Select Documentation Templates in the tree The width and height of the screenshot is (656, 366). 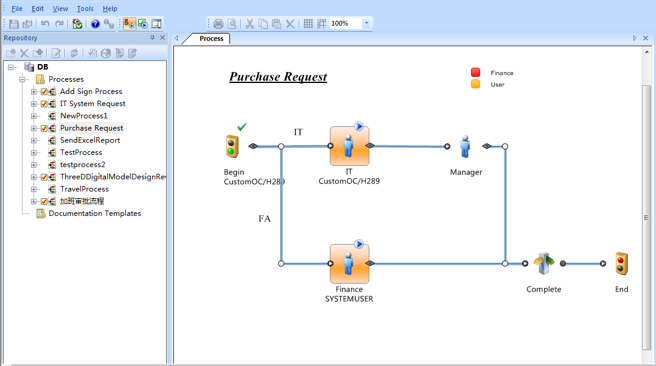coord(95,213)
